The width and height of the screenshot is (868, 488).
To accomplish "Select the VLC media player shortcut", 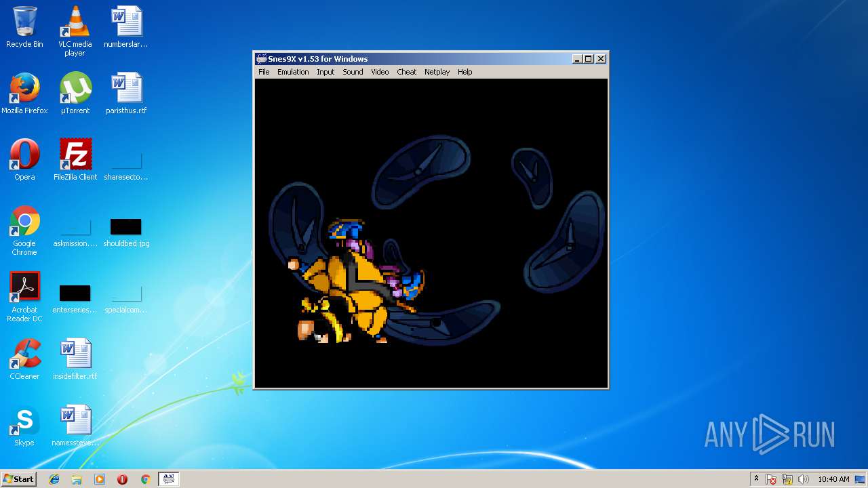I will (x=75, y=31).
